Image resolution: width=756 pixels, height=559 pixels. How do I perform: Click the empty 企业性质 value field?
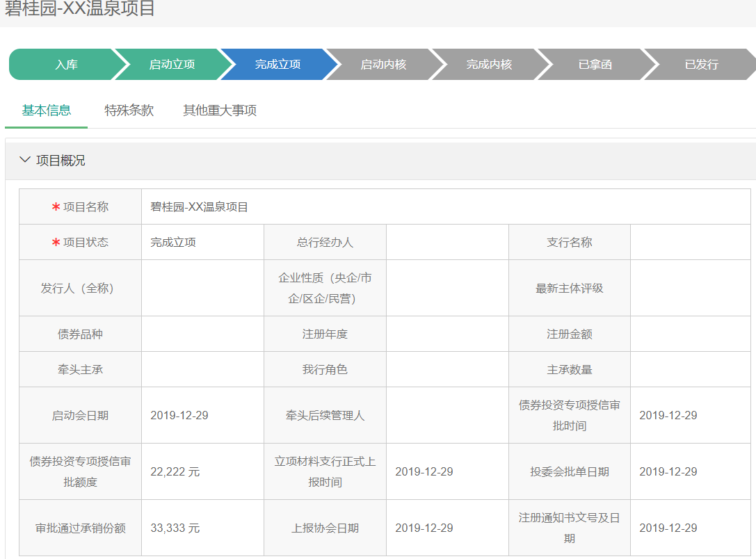[447, 288]
